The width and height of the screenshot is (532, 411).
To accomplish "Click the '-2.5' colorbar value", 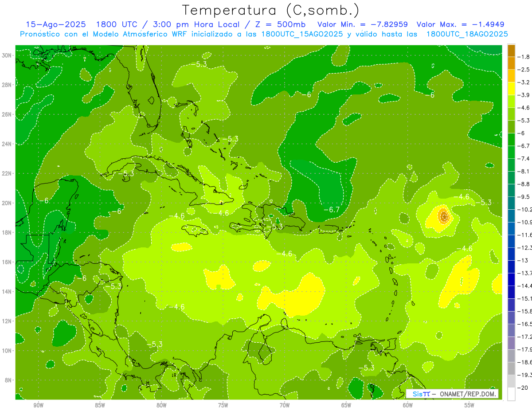I will pyautogui.click(x=524, y=70).
